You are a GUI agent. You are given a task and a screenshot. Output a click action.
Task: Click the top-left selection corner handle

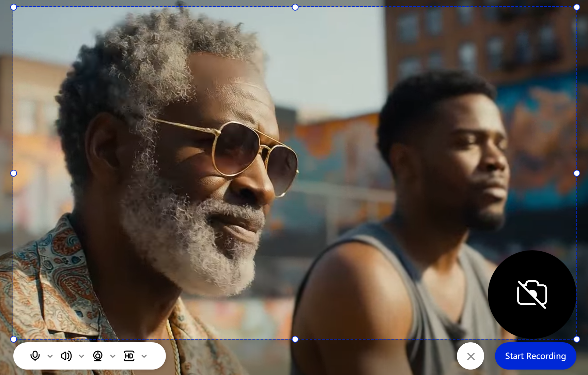pos(14,7)
